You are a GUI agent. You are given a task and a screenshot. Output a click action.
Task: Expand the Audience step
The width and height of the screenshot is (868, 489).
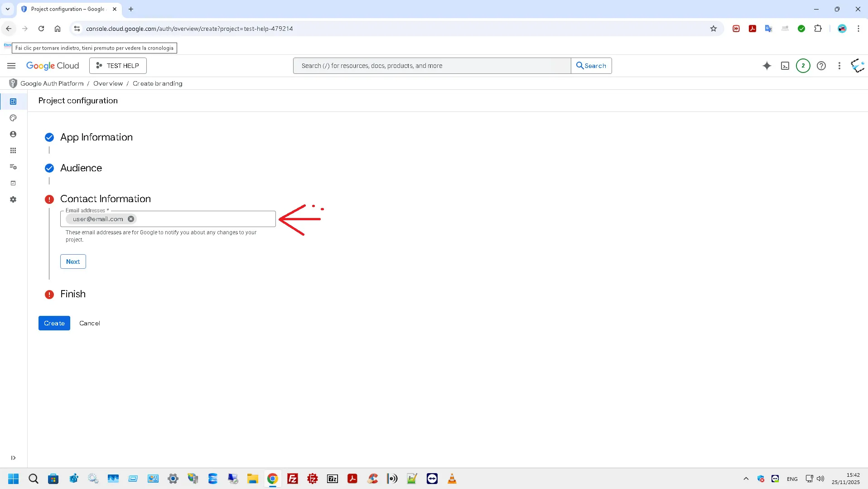pyautogui.click(x=81, y=168)
